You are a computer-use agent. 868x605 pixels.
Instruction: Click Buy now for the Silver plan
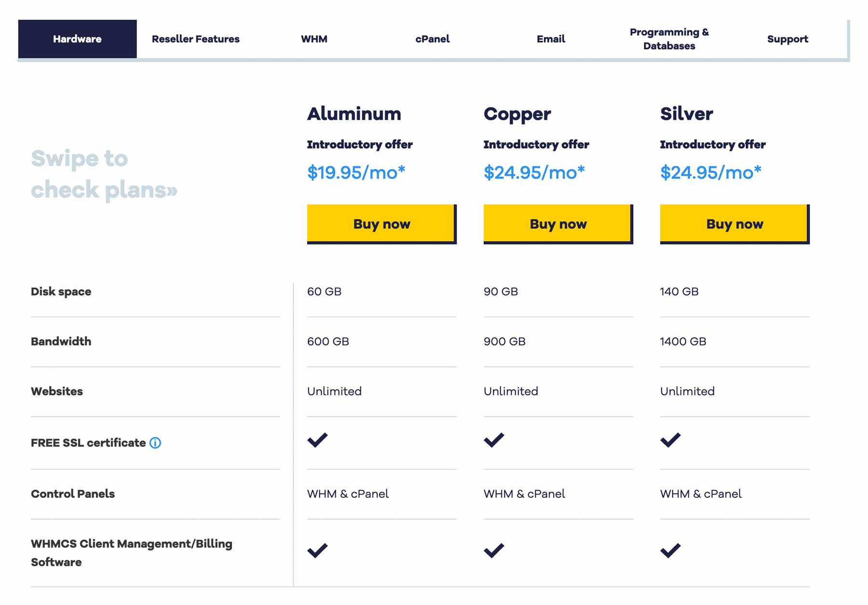734,223
